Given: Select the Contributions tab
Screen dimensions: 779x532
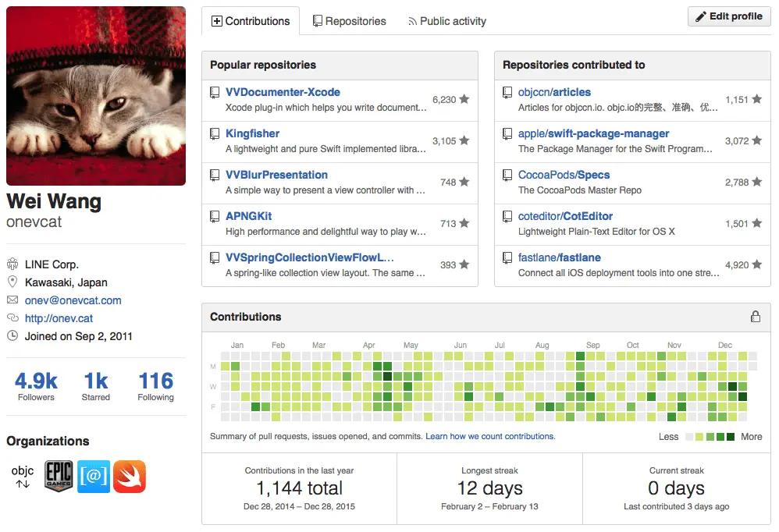Looking at the screenshot, I should pos(251,21).
